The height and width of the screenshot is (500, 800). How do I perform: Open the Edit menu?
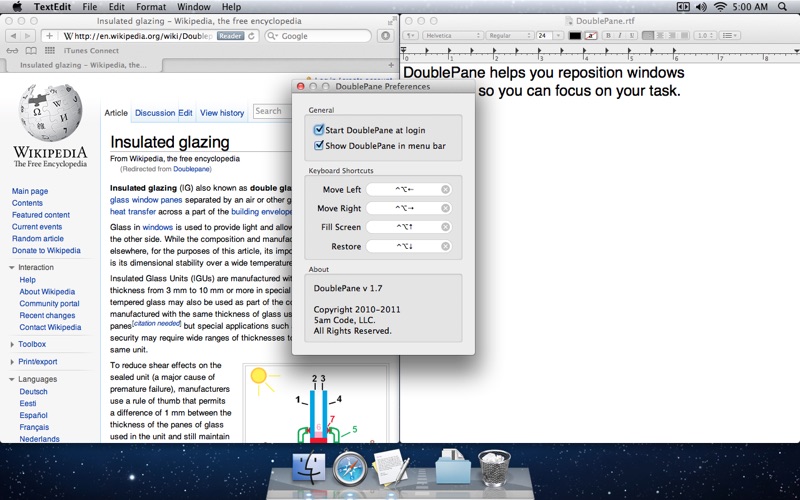116,7
